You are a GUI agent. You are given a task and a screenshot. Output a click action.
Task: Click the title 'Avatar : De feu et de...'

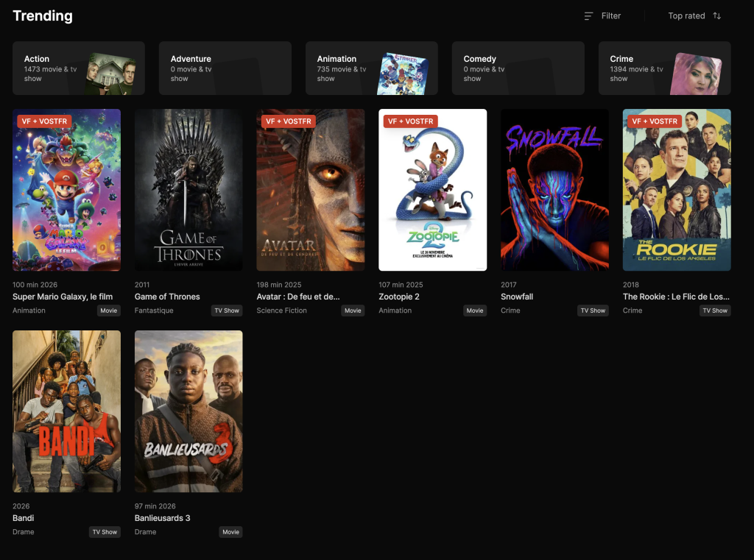pos(298,297)
